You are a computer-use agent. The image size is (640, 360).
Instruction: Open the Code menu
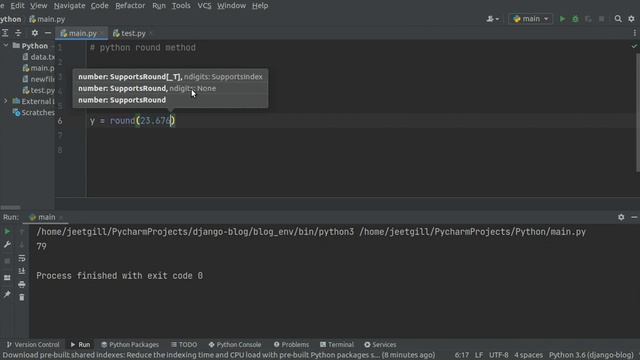pyautogui.click(x=100, y=6)
